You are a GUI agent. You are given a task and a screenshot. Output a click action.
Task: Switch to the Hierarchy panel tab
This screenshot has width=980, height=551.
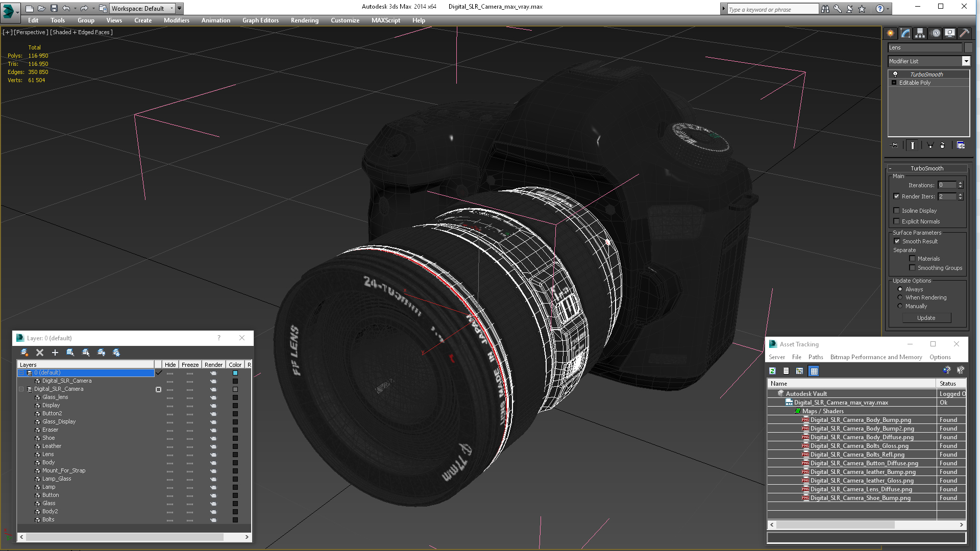pyautogui.click(x=920, y=33)
